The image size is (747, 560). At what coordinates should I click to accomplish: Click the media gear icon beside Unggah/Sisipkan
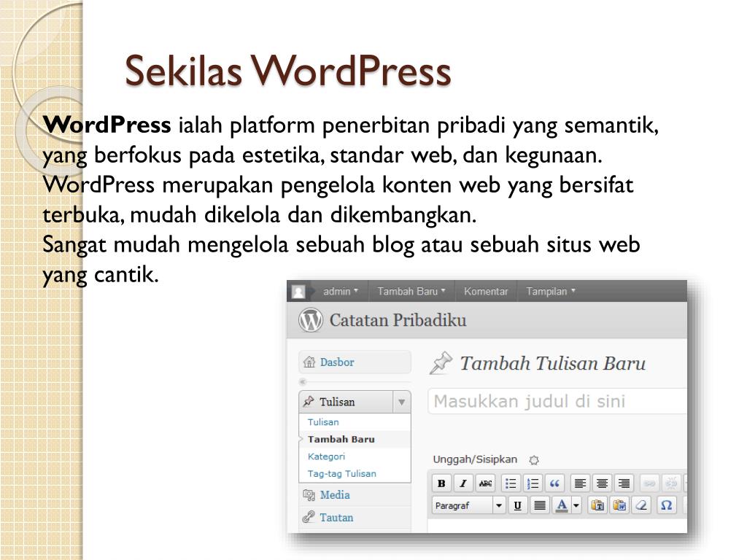(x=534, y=460)
